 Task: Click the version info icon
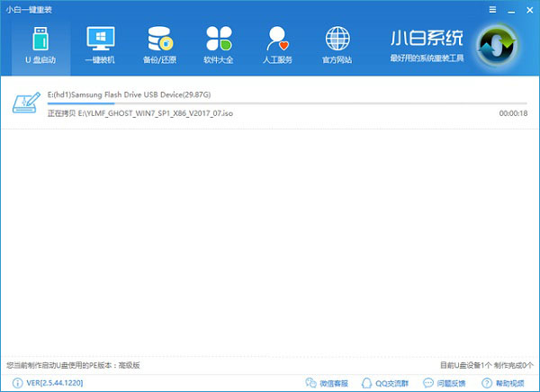18,383
